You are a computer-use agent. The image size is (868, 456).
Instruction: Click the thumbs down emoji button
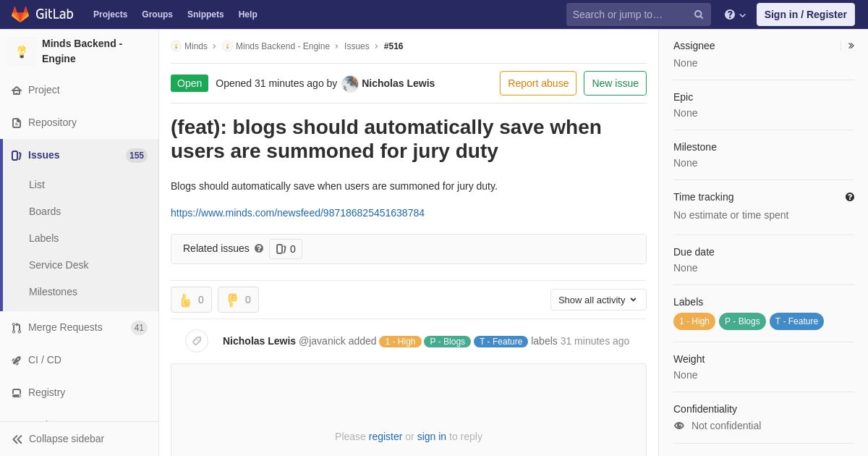tap(238, 300)
